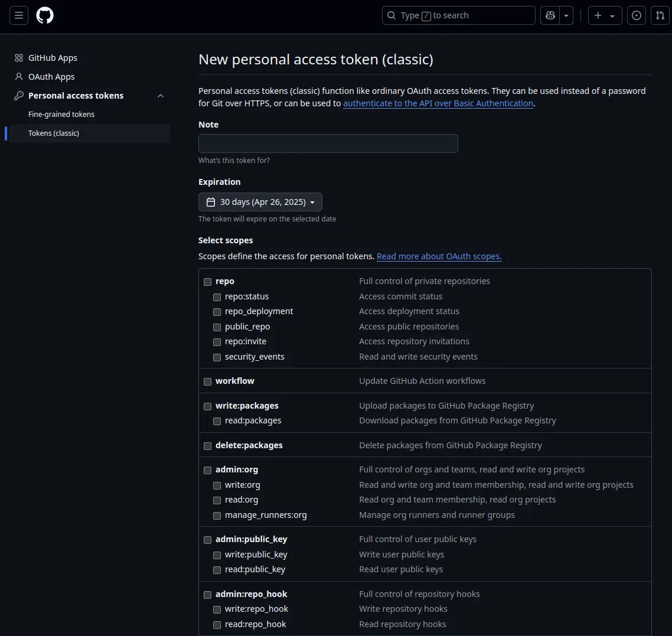The width and height of the screenshot is (672, 636).
Task: Click the key icon beside Personal access tokens
Action: pyautogui.click(x=19, y=96)
